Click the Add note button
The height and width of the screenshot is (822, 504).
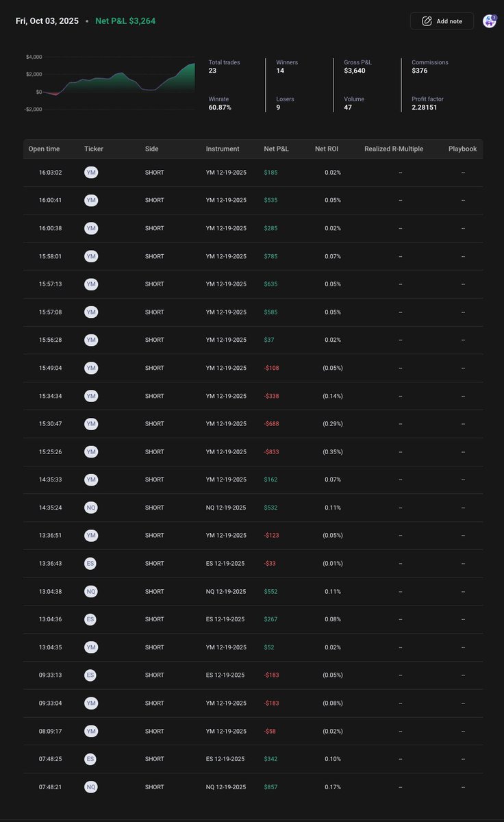click(442, 21)
